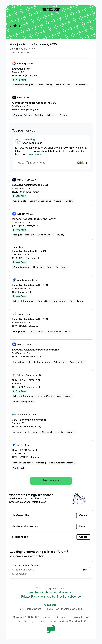The height and width of the screenshot is (644, 102).
Task: Click the Dropbox logo icon
Action: 14,344
